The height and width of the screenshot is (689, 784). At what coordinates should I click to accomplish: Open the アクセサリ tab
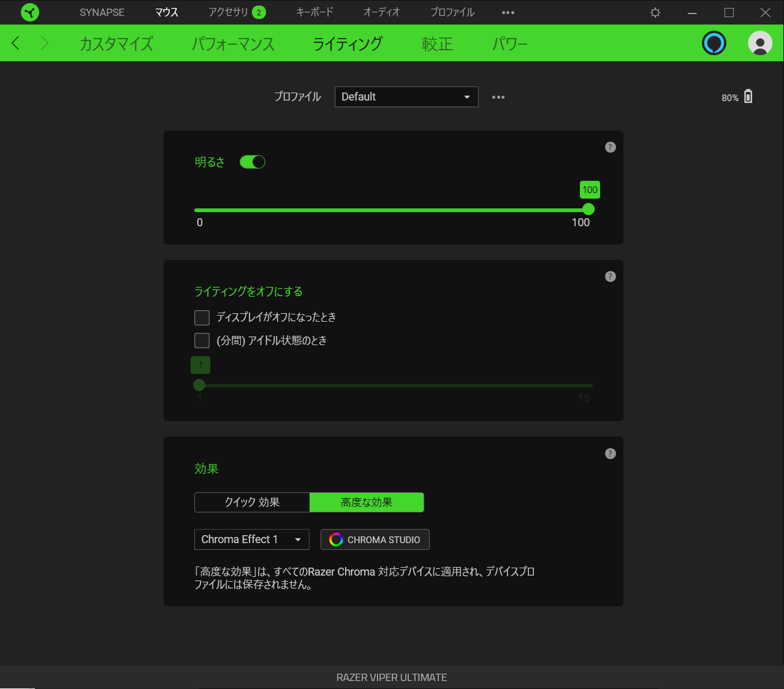(x=228, y=12)
